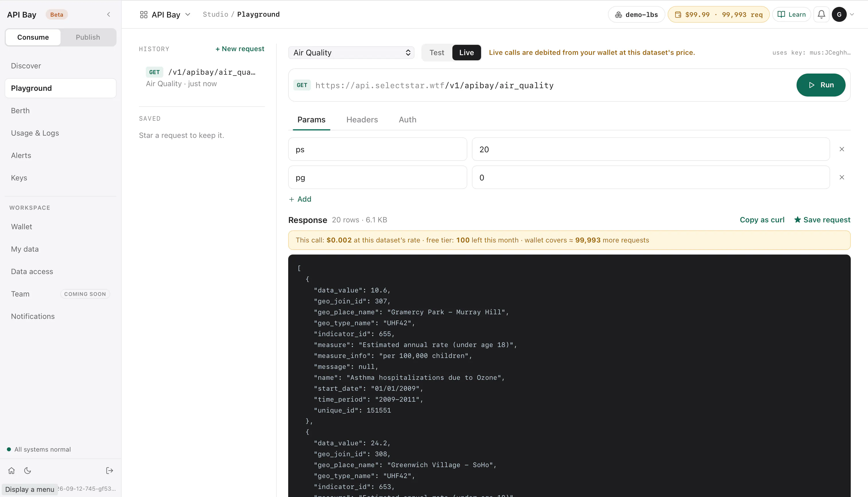This screenshot has width=868, height=497.
Task: Open My data page
Action: pyautogui.click(x=61, y=249)
